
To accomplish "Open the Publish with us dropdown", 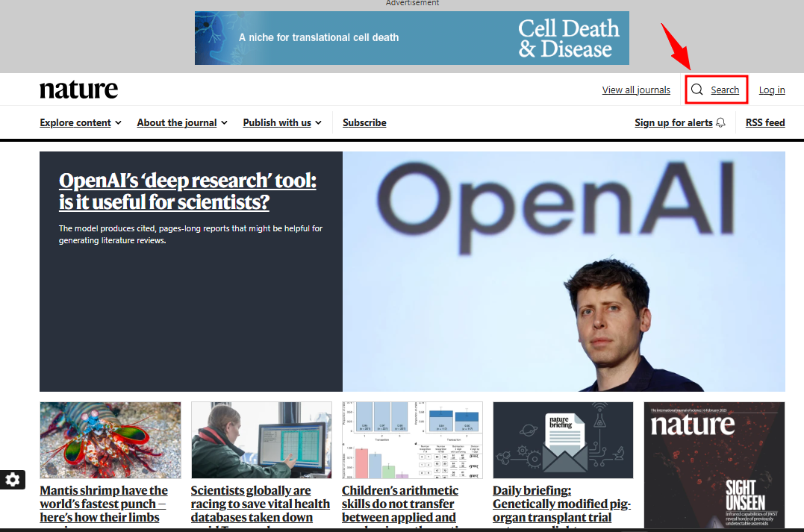I will [x=281, y=122].
